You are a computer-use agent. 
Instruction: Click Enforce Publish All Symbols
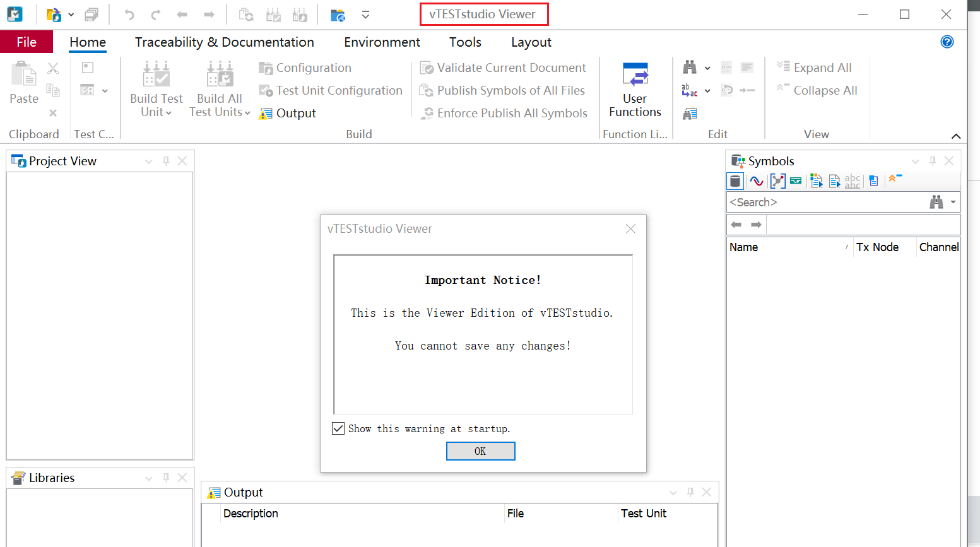tap(504, 113)
